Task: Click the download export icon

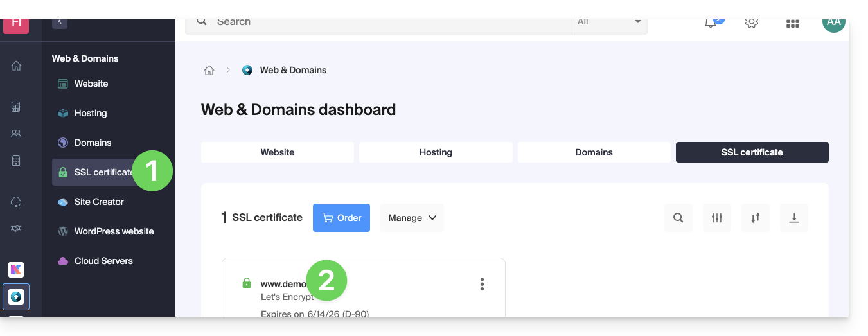Action: tap(794, 218)
